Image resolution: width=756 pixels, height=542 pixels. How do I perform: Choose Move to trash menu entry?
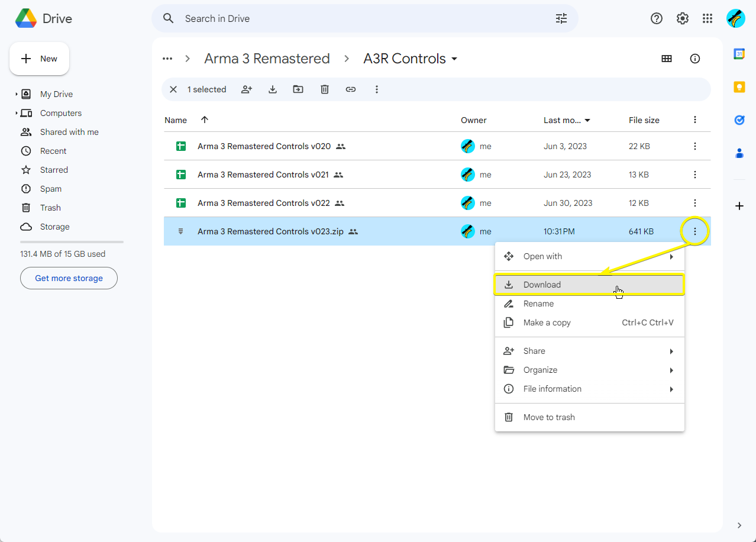click(x=590, y=417)
